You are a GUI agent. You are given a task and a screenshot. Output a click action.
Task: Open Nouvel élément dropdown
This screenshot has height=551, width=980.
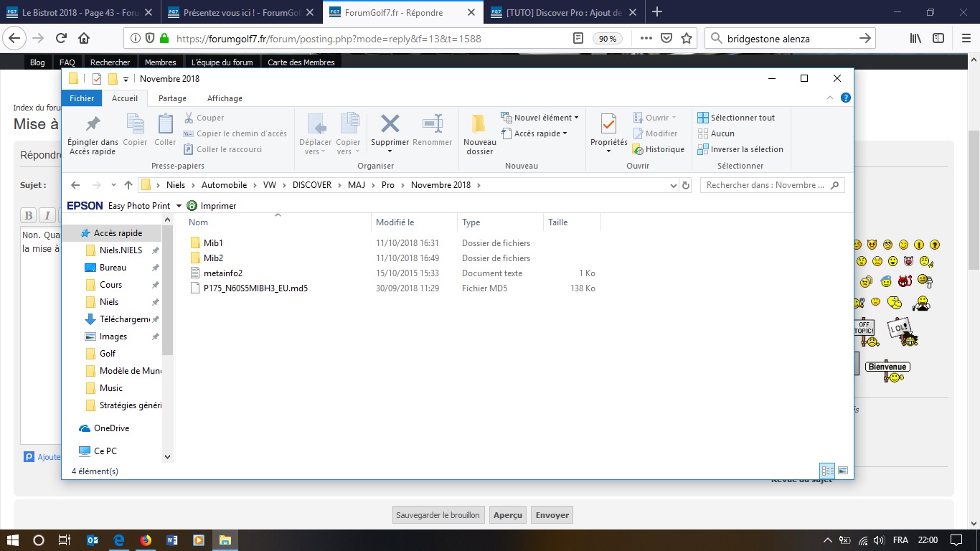[x=540, y=118]
